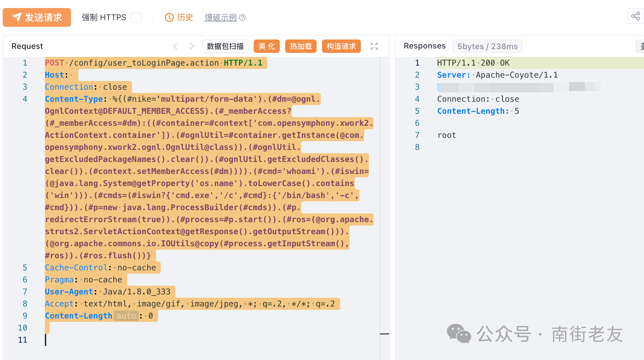Click the 'Pragma: no-cache' line
Screen dimensions: 644x360
[x=84, y=280]
